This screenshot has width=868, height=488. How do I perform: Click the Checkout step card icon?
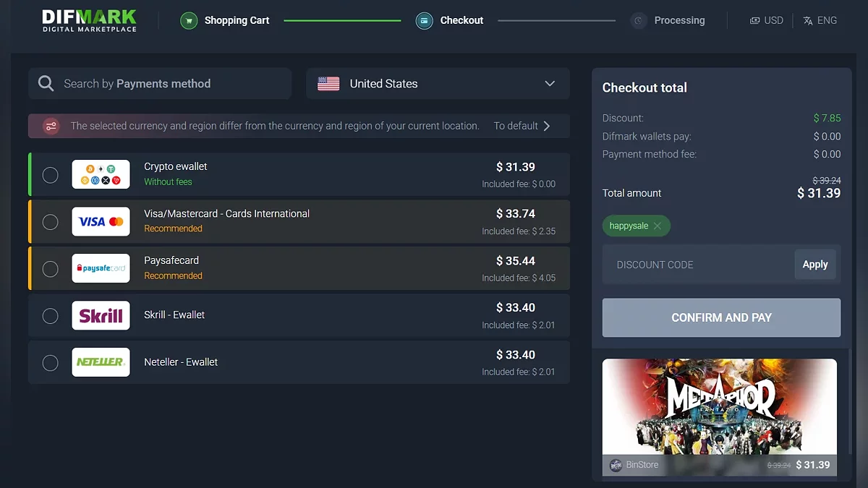click(424, 20)
